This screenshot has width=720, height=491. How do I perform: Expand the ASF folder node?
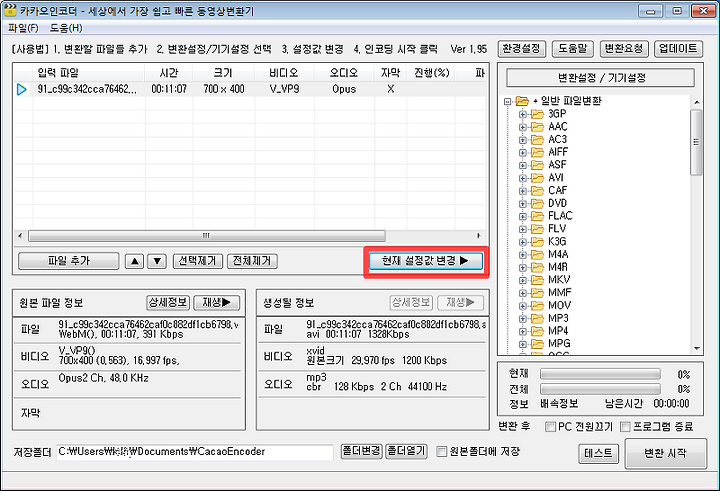coord(523,165)
